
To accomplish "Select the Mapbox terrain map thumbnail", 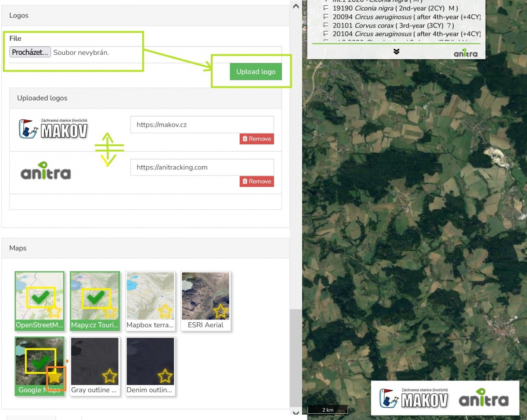I will coord(150,294).
